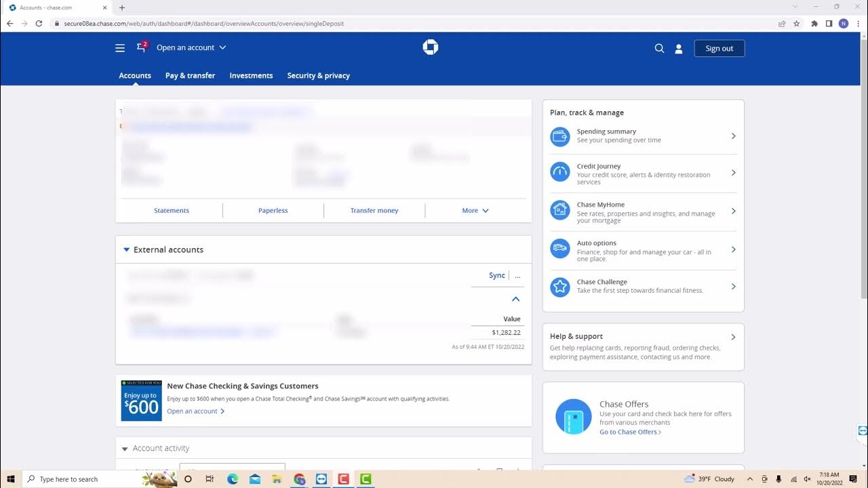Open Chase Challenge chevron arrow
The width and height of the screenshot is (868, 488).
(733, 287)
